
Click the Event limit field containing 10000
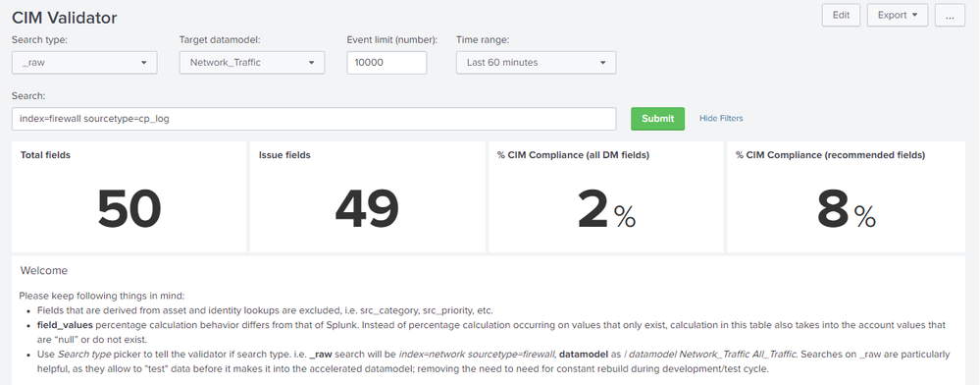pyautogui.click(x=387, y=63)
